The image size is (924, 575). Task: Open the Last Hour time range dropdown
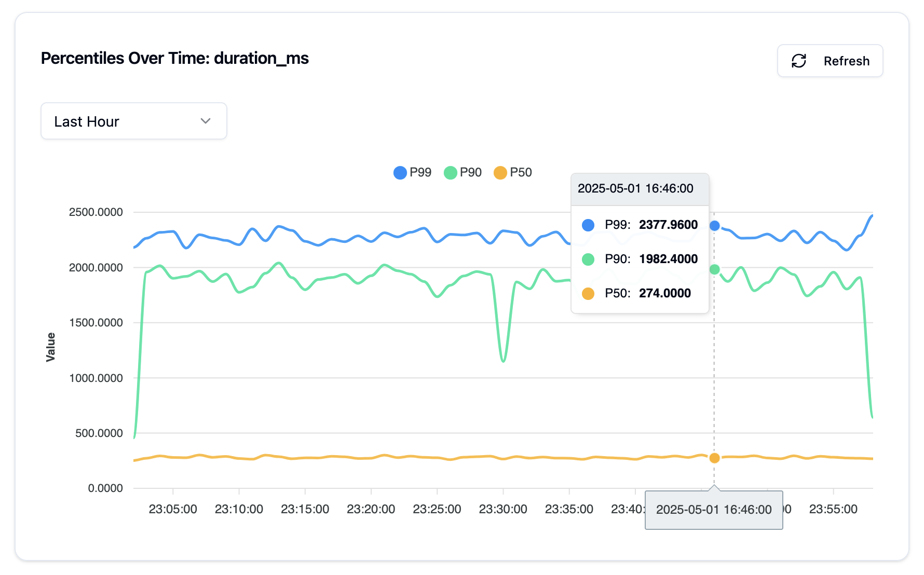click(x=133, y=121)
